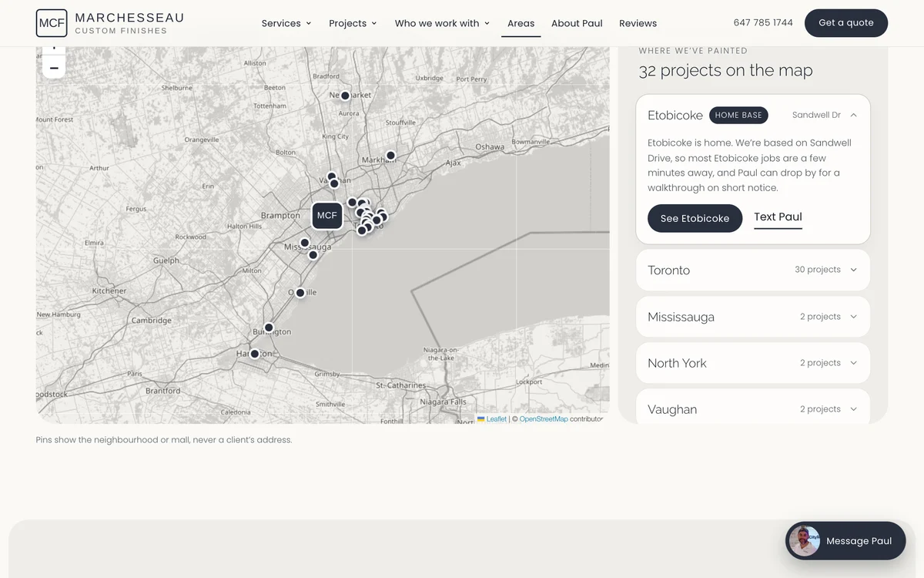Click the Newmarket project pin on the map

(x=345, y=96)
